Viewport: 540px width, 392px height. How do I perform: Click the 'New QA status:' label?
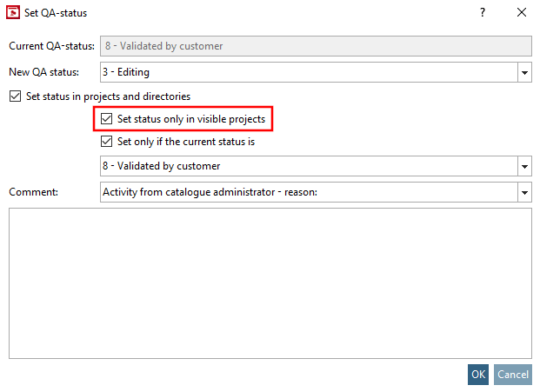43,72
